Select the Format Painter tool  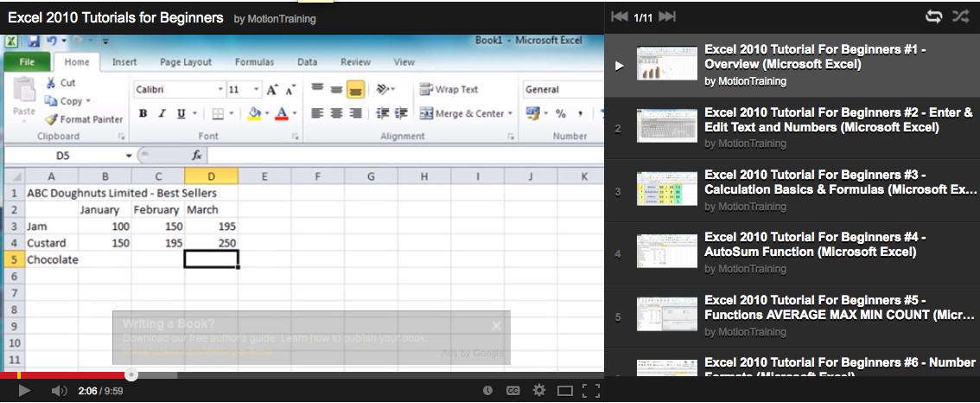84,118
